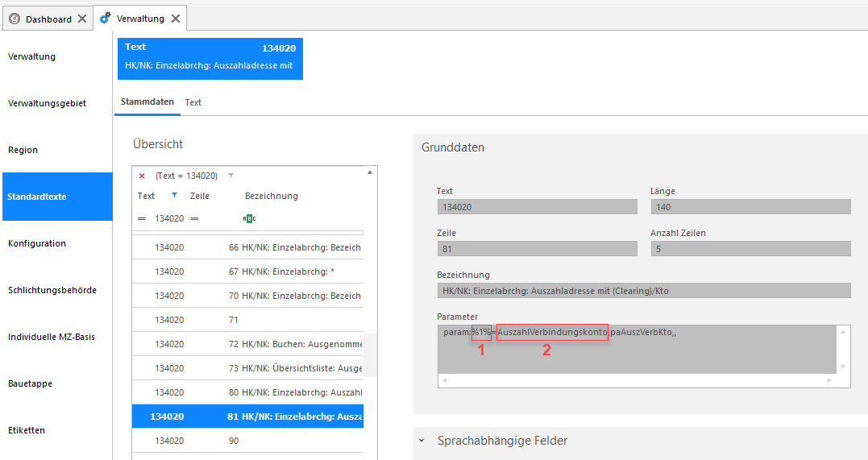Sort by the Text column header
The height and width of the screenshot is (460, 868).
click(x=146, y=196)
